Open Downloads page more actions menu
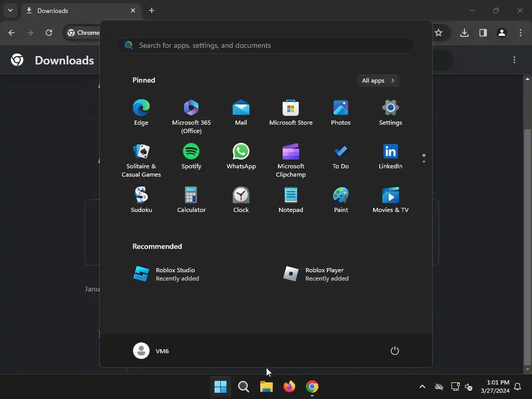This screenshot has width=532, height=399. point(514,60)
